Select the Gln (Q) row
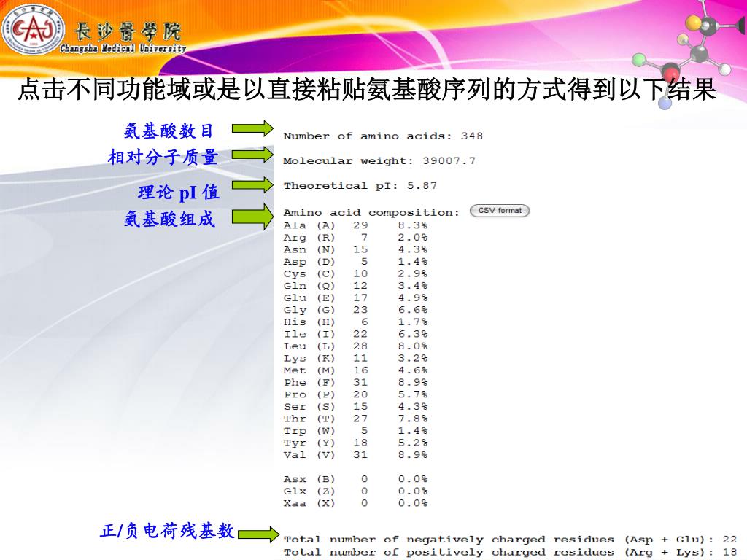The image size is (747, 560). pos(355,286)
